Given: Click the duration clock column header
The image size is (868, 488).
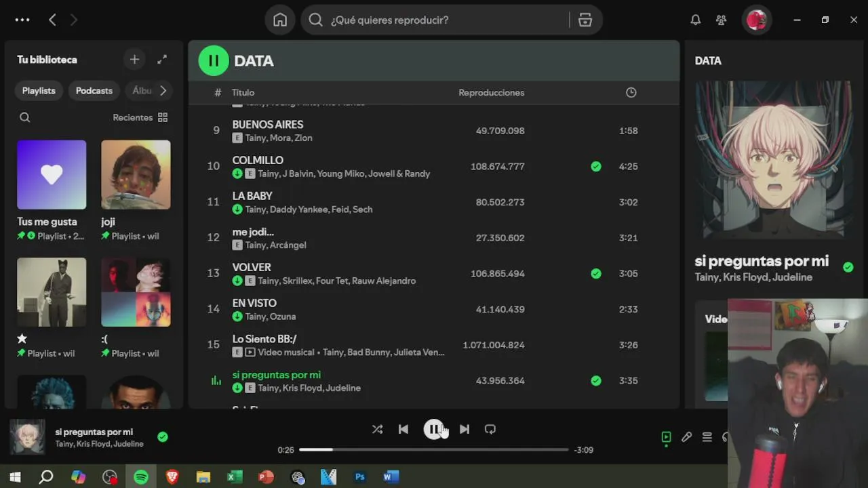Looking at the screenshot, I should [x=631, y=92].
